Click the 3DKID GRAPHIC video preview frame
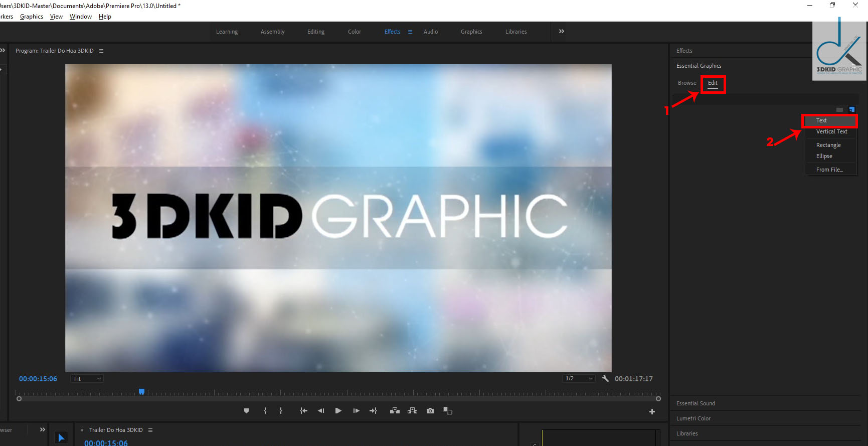Screen dimensions: 868x446 (x=338, y=218)
